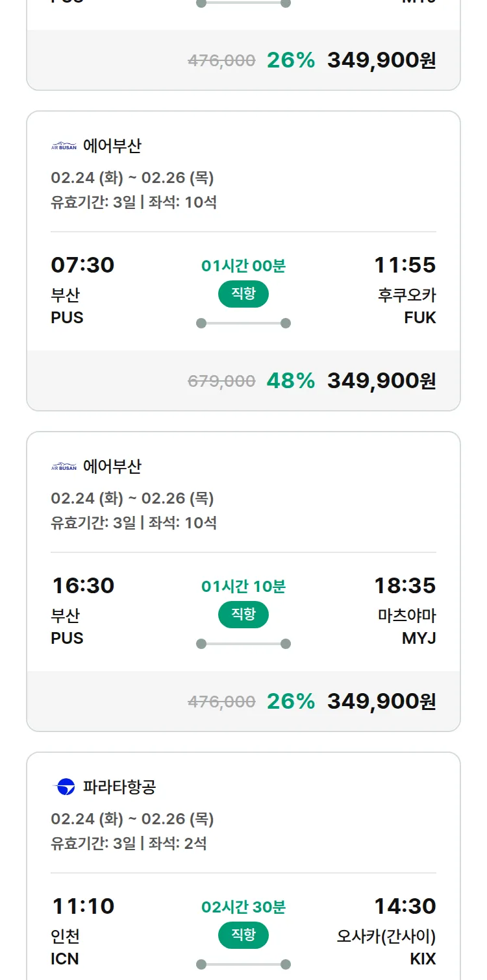The height and width of the screenshot is (980, 487).
Task: Click the Parata Air round blue logo
Action: pos(64,787)
